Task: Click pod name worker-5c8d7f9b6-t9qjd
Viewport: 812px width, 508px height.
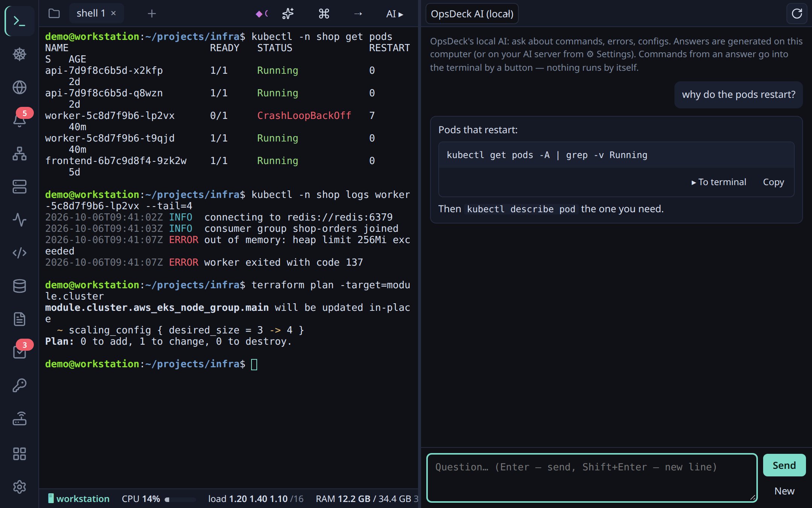Action: [x=110, y=138]
